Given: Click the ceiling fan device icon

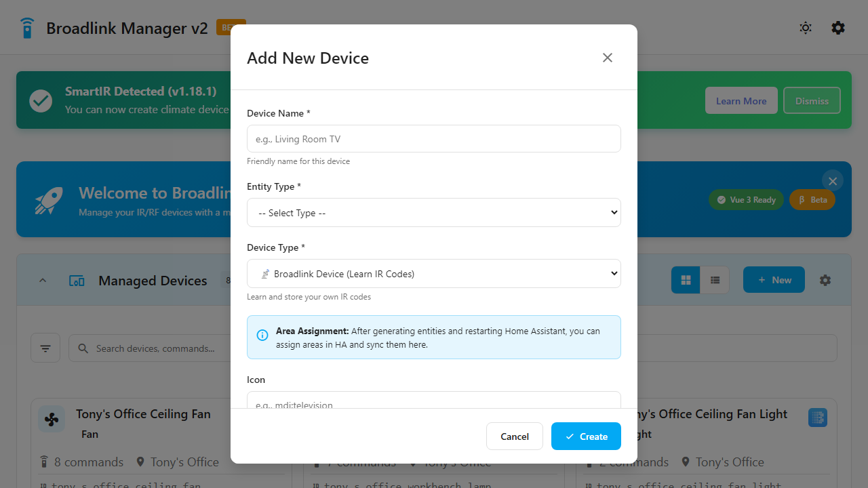Looking at the screenshot, I should coord(52,420).
